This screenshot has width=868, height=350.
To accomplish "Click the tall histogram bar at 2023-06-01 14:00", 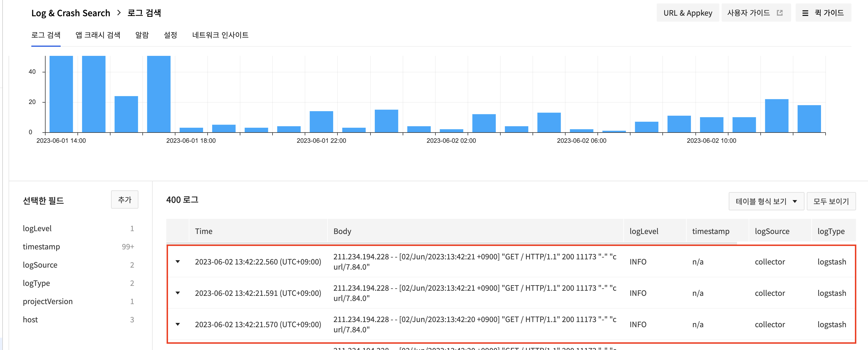I will pyautogui.click(x=61, y=94).
